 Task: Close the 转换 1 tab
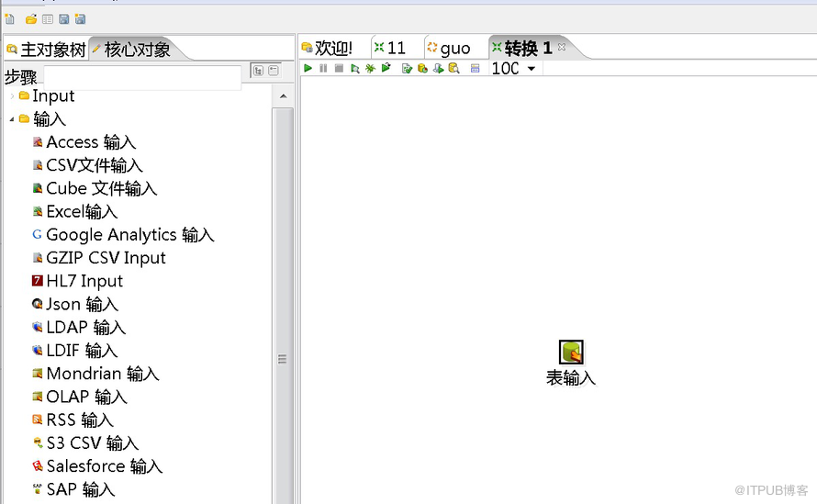coord(562,47)
